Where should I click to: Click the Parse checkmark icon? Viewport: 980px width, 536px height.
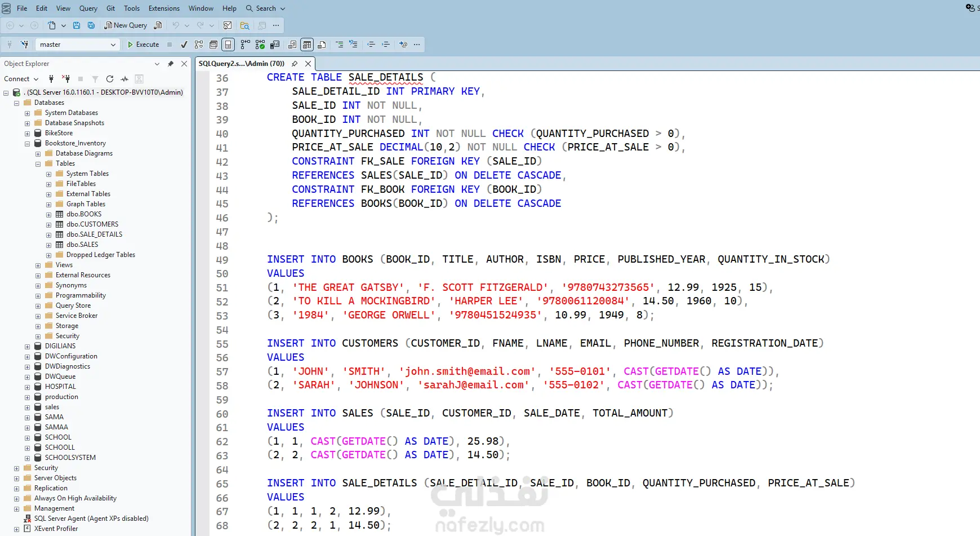pos(184,45)
